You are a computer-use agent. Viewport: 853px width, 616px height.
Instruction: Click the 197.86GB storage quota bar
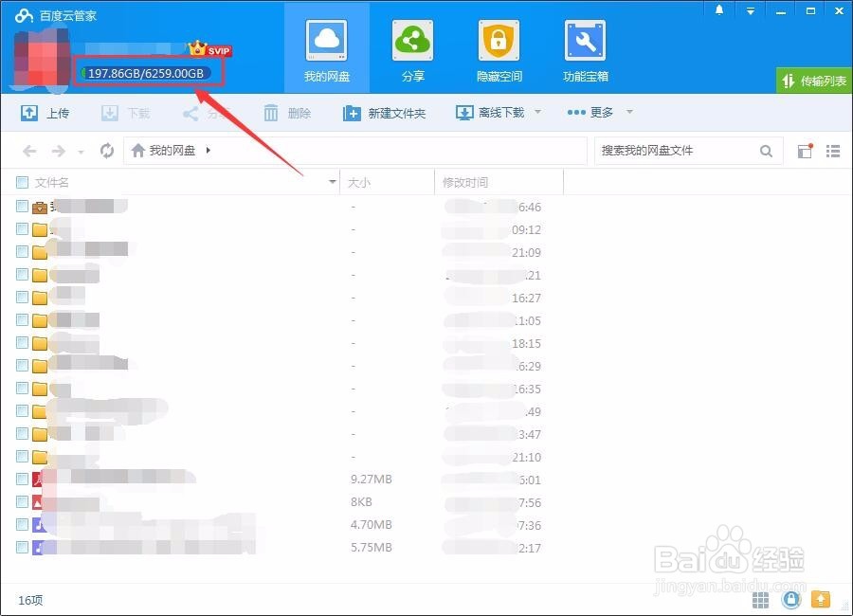(147, 72)
